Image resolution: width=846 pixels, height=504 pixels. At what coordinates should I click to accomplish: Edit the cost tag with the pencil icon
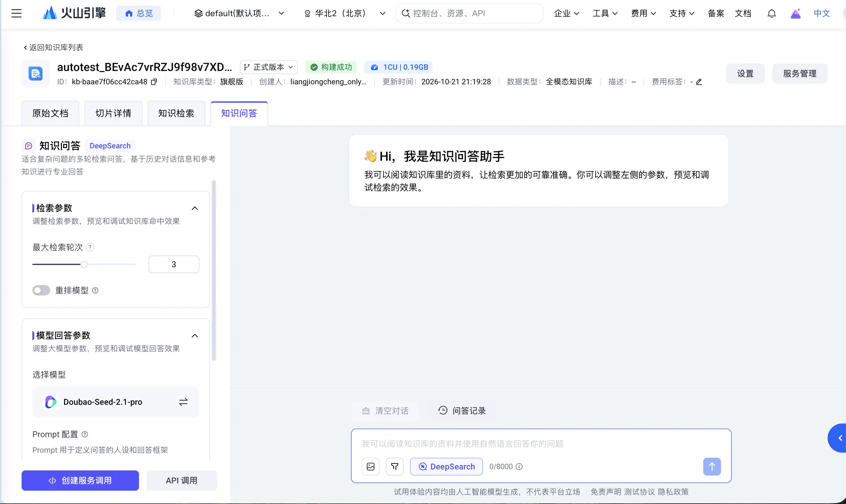[x=699, y=82]
